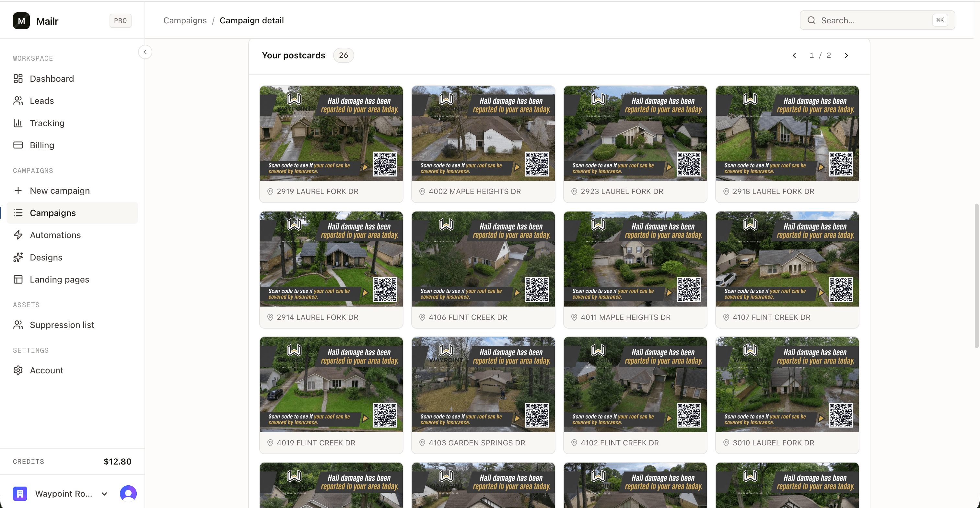
Task: Open the Billing page
Action: pyautogui.click(x=72, y=145)
